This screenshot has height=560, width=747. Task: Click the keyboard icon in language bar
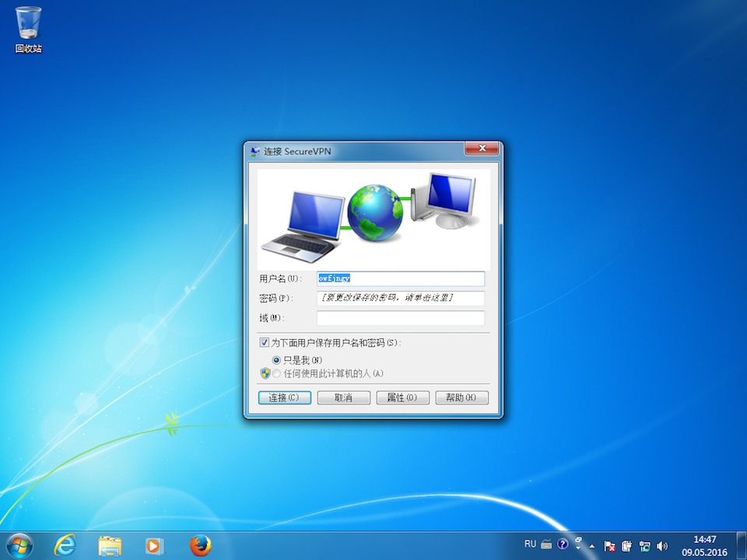click(546, 544)
